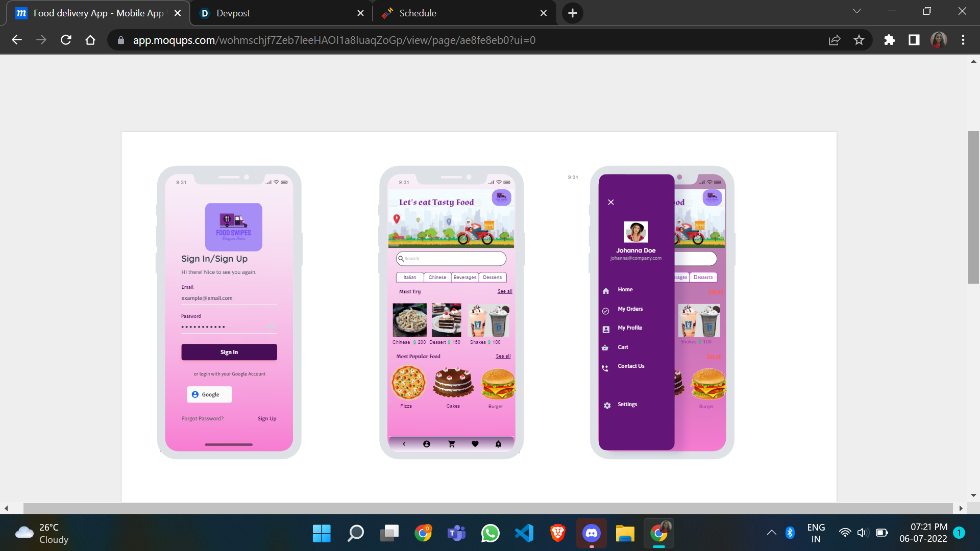The width and height of the screenshot is (980, 551).
Task: Click the Home icon in side menu
Action: tap(606, 290)
